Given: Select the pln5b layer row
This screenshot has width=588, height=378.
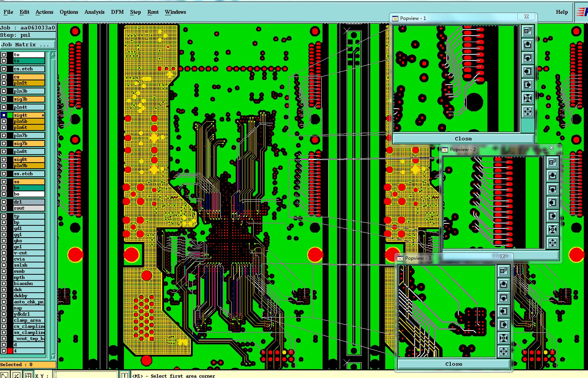Looking at the screenshot, I should point(29,121).
